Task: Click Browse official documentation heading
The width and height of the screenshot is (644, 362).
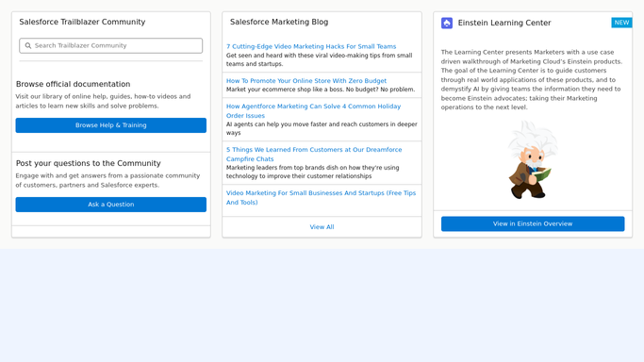Action: (x=74, y=84)
